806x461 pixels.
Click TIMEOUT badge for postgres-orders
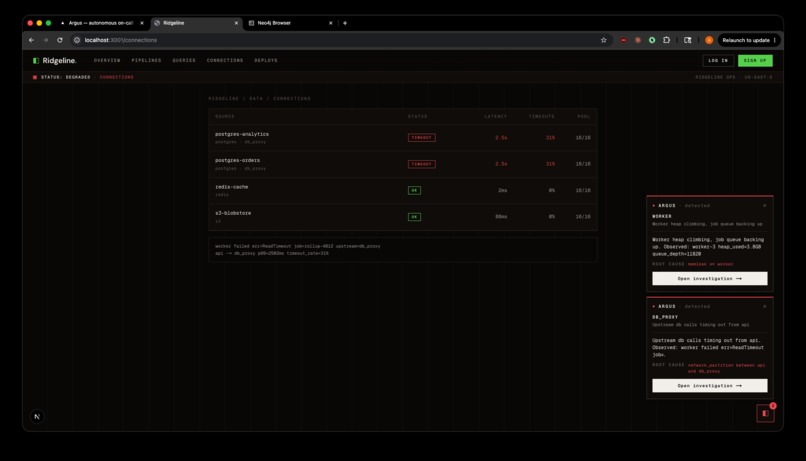click(x=422, y=164)
